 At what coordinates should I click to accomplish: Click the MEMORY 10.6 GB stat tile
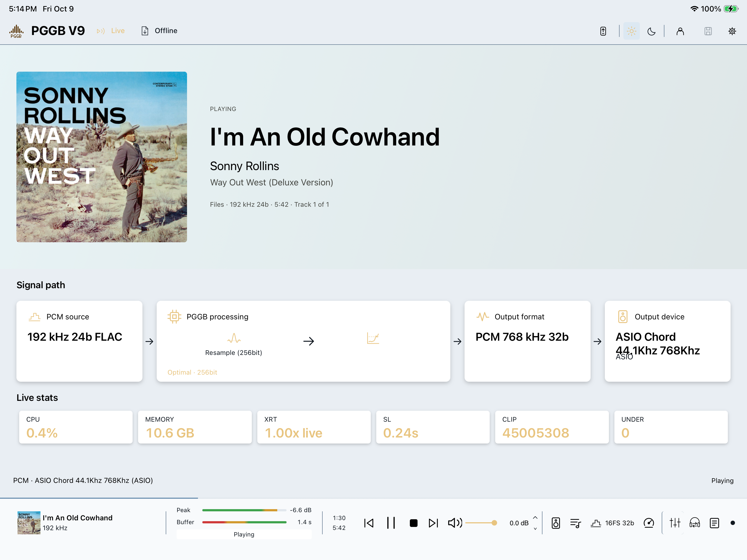(x=195, y=427)
